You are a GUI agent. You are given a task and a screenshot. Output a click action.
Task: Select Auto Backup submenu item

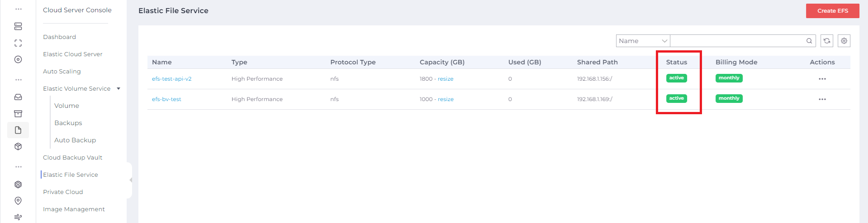pos(75,140)
